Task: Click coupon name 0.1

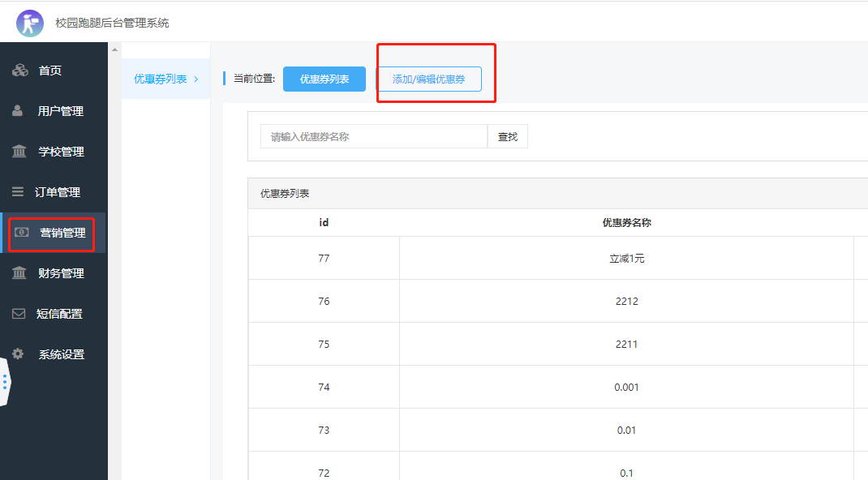Action: (626, 473)
